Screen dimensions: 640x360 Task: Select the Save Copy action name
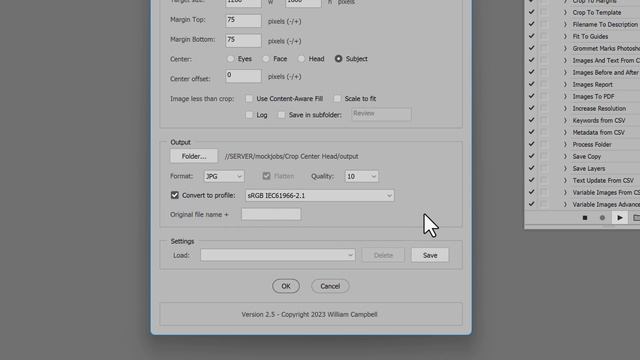click(587, 157)
